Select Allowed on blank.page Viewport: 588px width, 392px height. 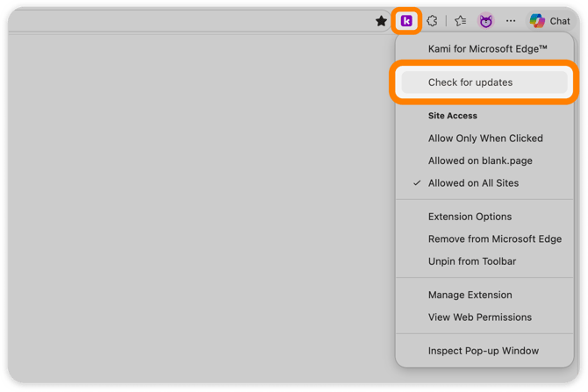pyautogui.click(x=484, y=160)
